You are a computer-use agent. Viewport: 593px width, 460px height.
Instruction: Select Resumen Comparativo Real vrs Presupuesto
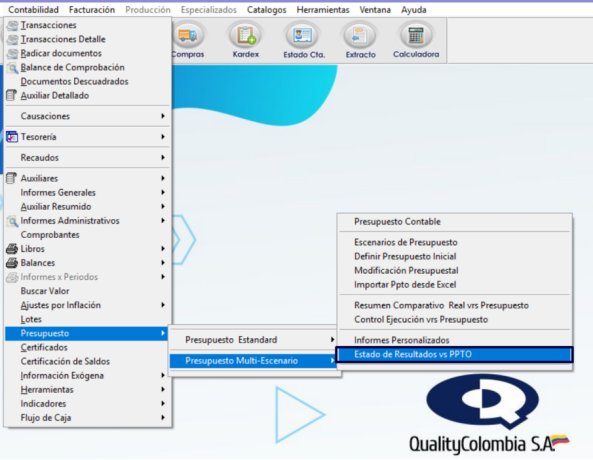tap(455, 305)
